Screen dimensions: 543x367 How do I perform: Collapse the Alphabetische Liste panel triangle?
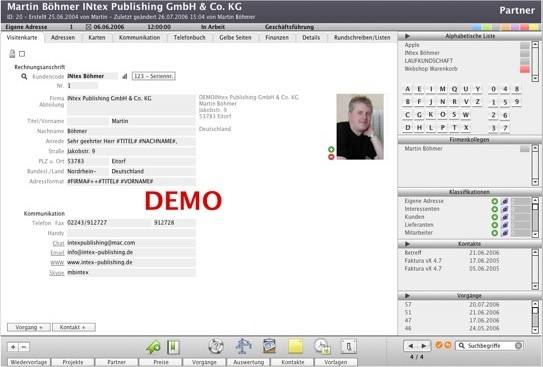407,36
